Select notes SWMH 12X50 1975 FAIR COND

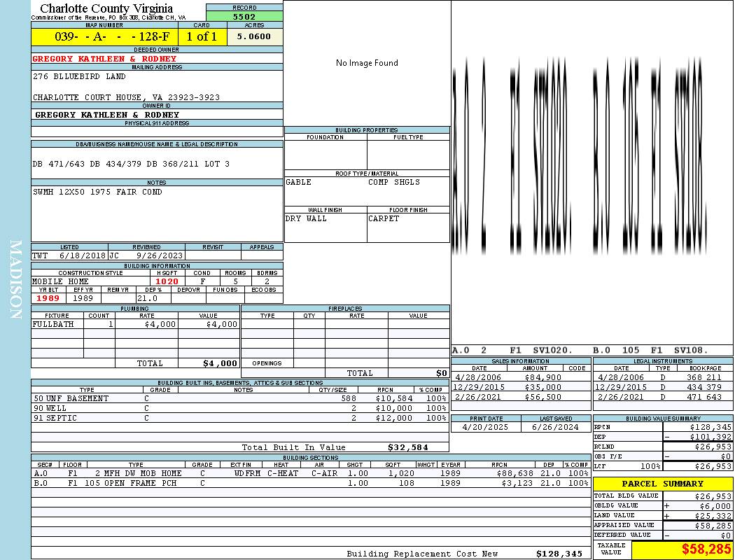coord(97,192)
